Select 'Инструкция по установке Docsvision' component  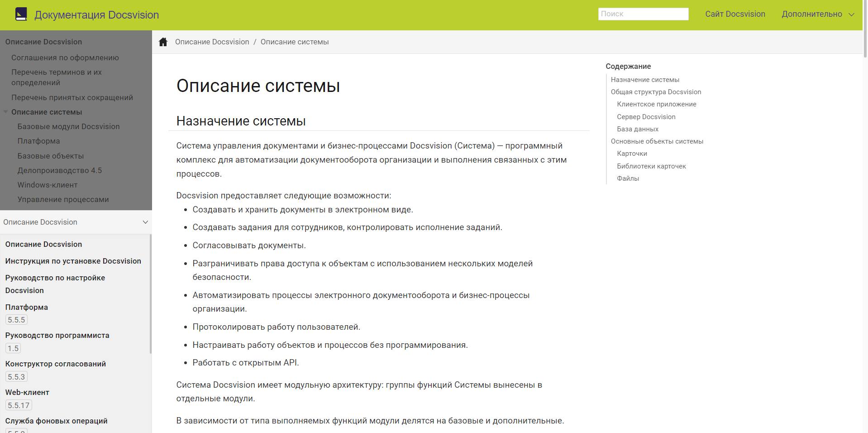click(73, 261)
